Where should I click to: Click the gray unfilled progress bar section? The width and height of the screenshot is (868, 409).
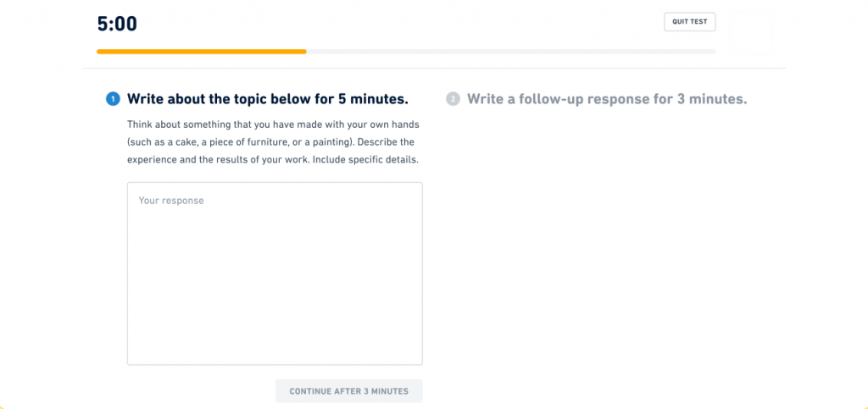509,52
